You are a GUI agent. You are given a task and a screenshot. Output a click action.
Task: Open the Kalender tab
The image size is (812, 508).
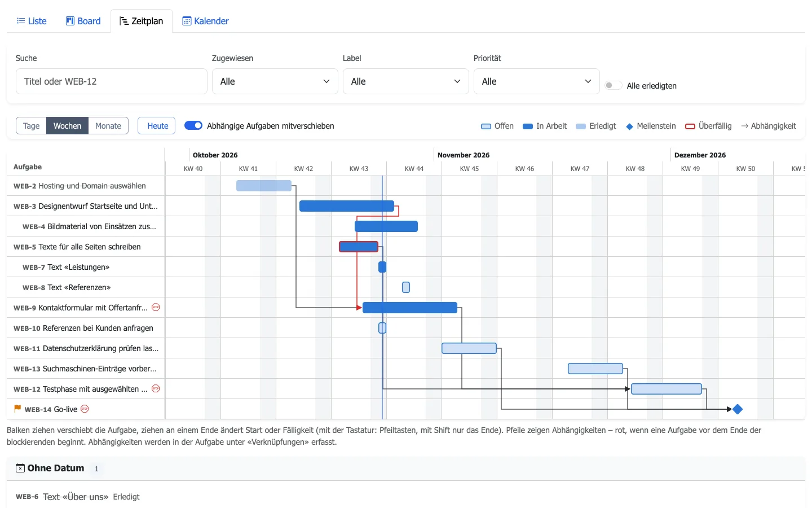(x=206, y=21)
